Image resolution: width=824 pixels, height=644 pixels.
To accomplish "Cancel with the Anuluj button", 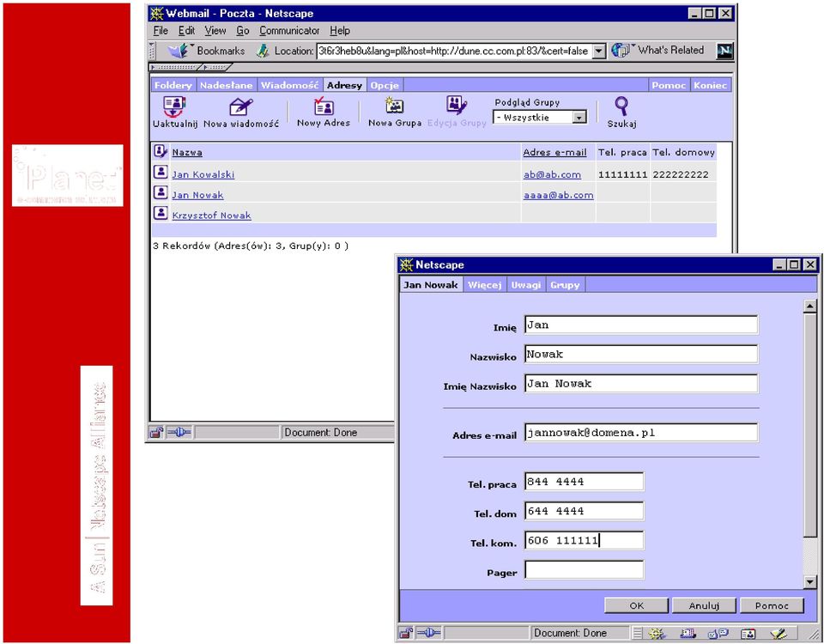I will (x=704, y=605).
